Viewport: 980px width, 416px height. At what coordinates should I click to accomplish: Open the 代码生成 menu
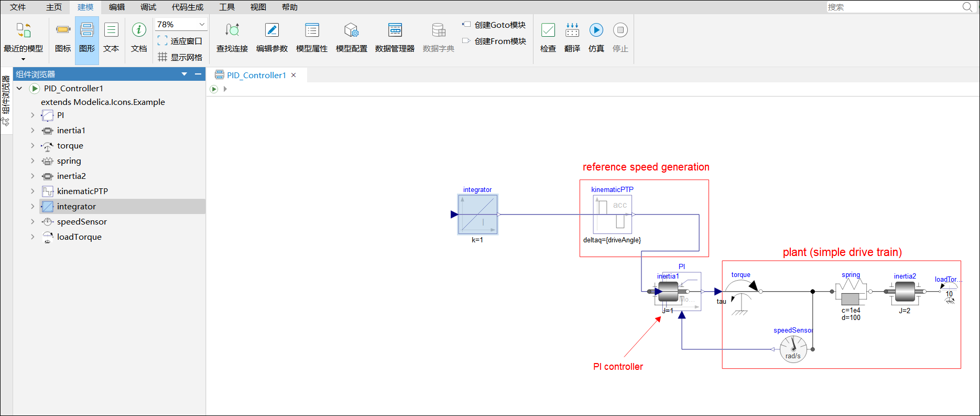pyautogui.click(x=187, y=7)
